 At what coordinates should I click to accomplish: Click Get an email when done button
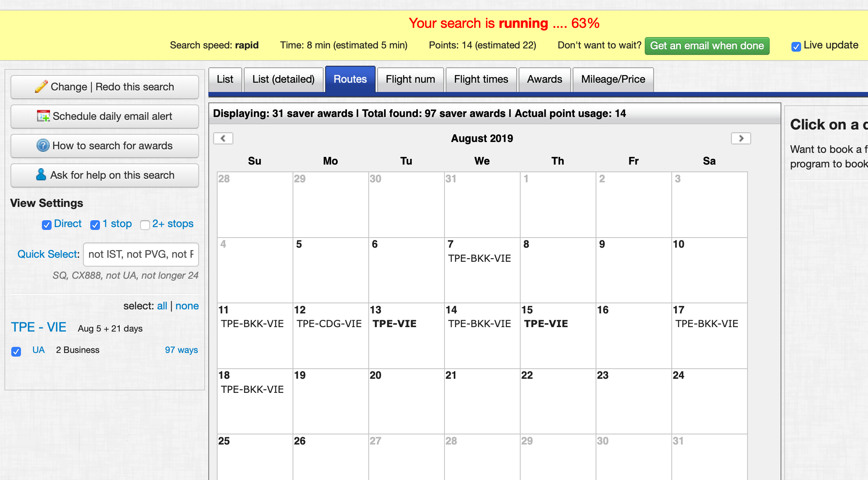click(707, 46)
